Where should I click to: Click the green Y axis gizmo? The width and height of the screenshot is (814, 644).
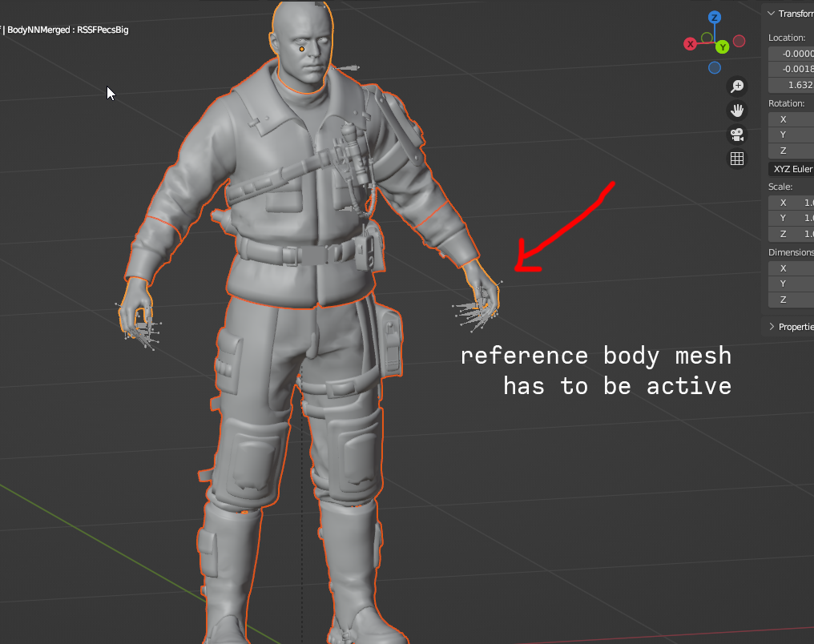[723, 47]
